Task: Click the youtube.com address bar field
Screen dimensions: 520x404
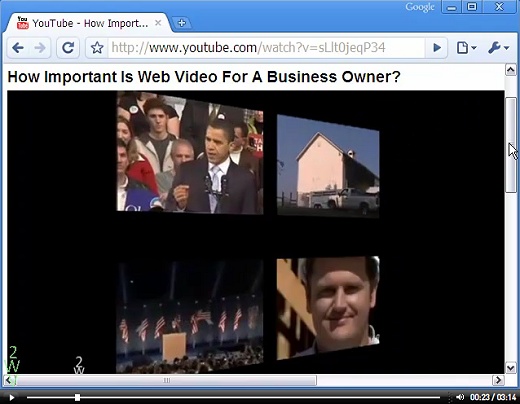Action: pyautogui.click(x=266, y=48)
